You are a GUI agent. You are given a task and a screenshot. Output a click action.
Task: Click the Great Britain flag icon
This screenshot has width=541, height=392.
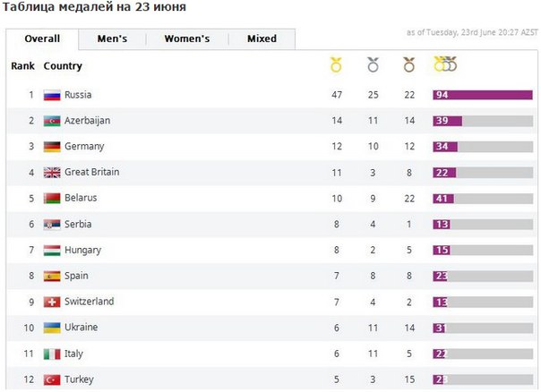tap(51, 173)
